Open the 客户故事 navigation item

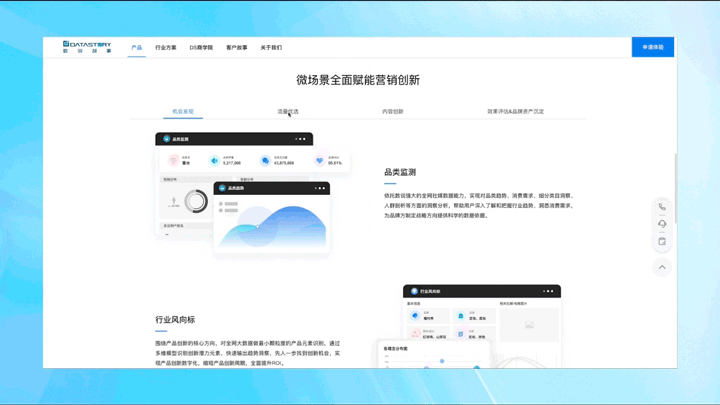[236, 48]
